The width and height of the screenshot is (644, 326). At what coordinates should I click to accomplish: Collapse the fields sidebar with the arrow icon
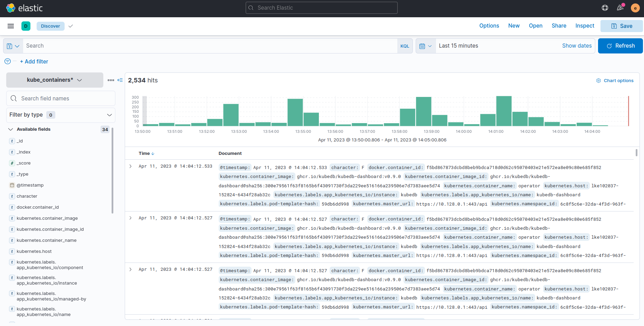point(120,80)
